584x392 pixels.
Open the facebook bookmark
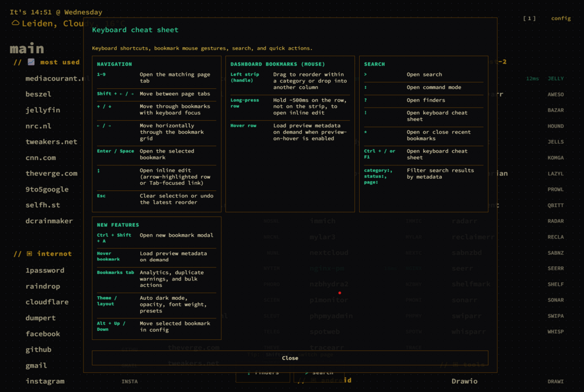pyautogui.click(x=43, y=334)
